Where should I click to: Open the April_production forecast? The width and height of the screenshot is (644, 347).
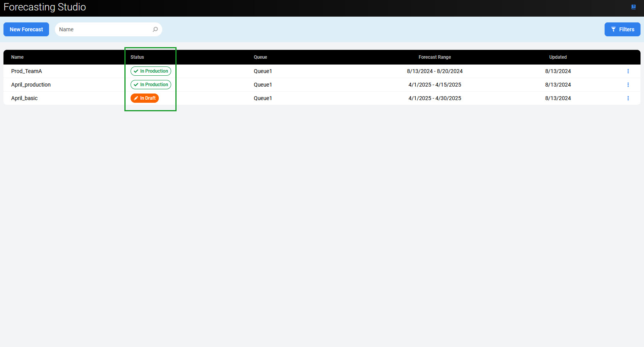[x=31, y=85]
